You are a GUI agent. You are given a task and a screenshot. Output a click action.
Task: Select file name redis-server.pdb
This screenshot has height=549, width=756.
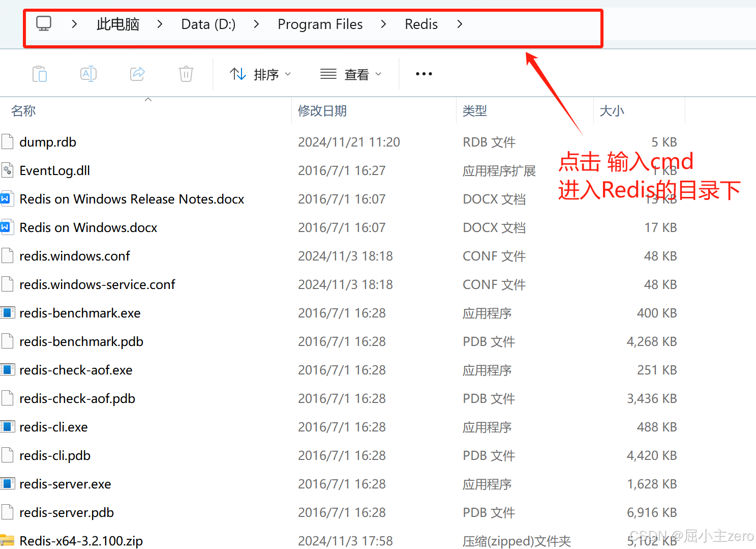pyautogui.click(x=67, y=512)
